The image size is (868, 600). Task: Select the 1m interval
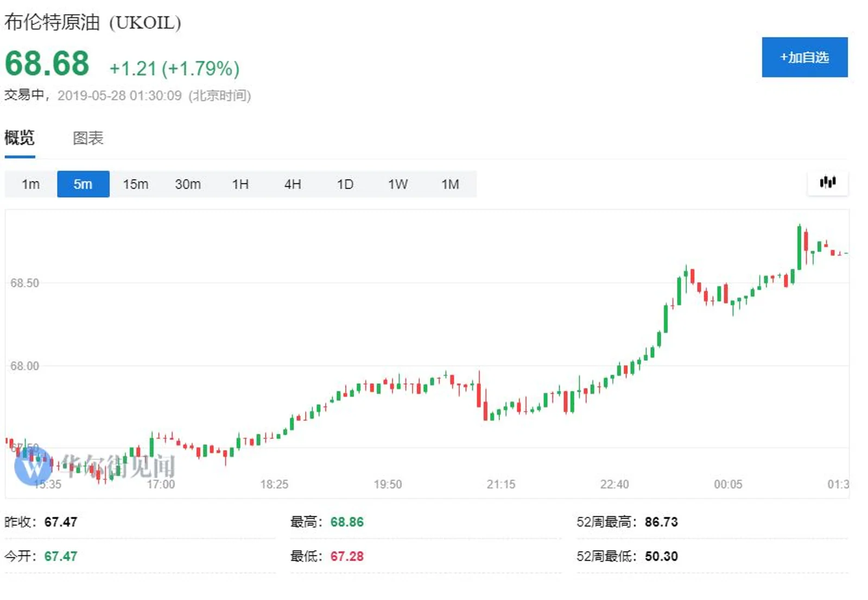coord(30,184)
